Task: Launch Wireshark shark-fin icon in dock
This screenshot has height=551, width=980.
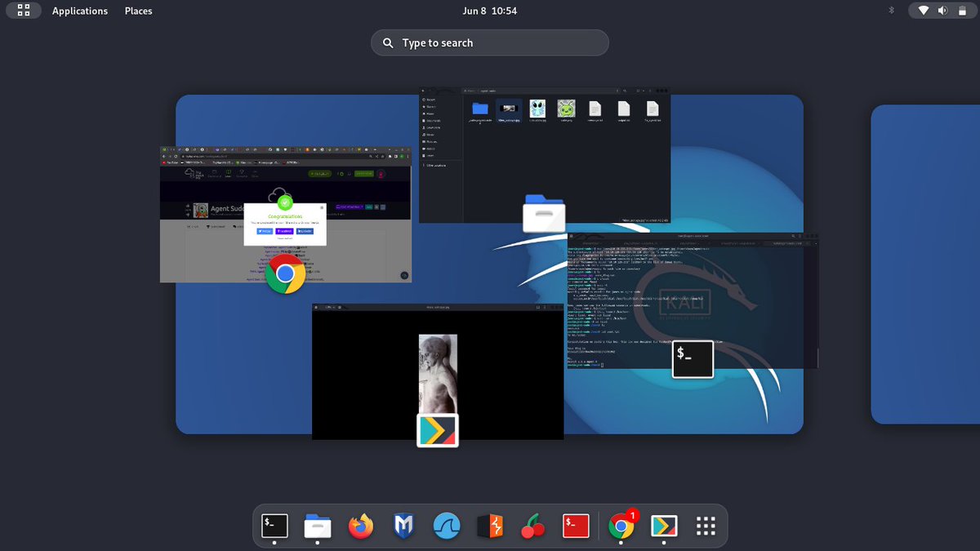Action: pos(448,526)
